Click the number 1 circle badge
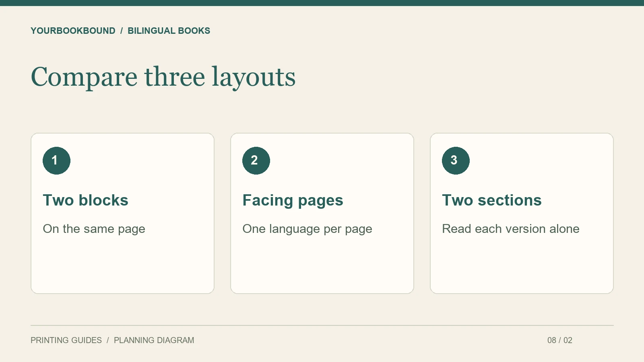The image size is (644, 362). (x=56, y=160)
